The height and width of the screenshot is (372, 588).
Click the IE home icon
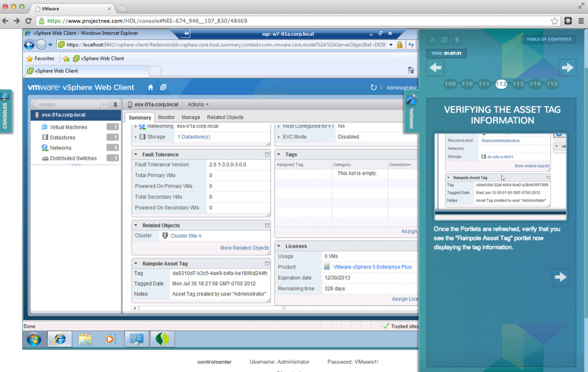[x=411, y=70]
